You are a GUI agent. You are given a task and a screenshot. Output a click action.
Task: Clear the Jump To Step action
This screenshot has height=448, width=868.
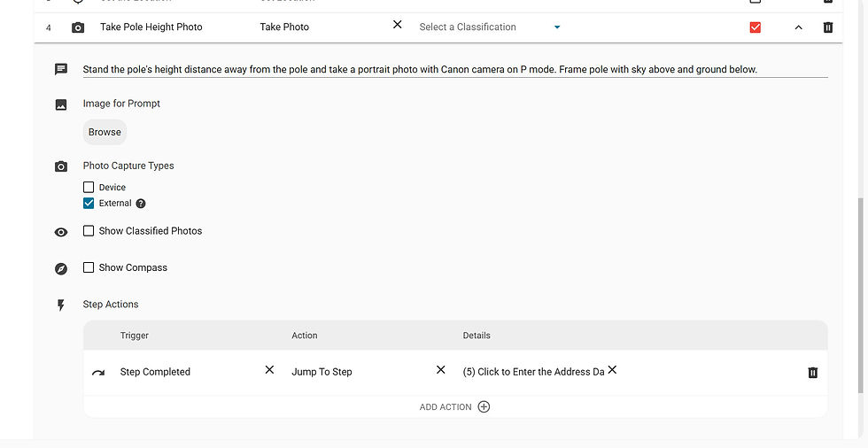click(441, 369)
